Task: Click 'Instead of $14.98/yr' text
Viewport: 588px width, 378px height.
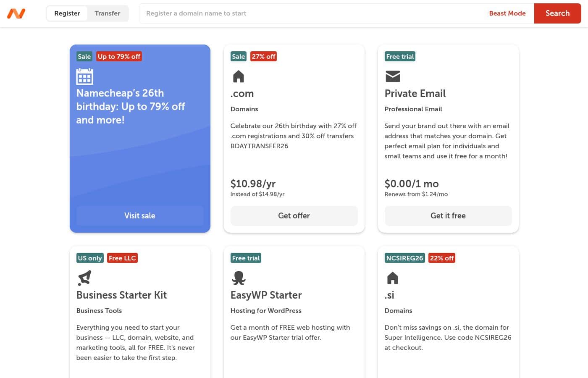Action: point(257,194)
